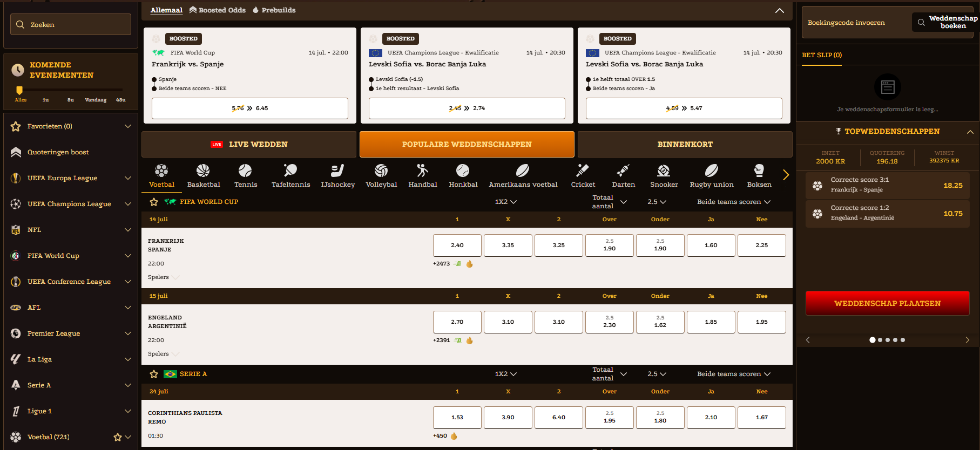The width and height of the screenshot is (980, 450).
Task: Open Beide teams scoren dropdown for FIFA World Cup
Action: coord(734,202)
